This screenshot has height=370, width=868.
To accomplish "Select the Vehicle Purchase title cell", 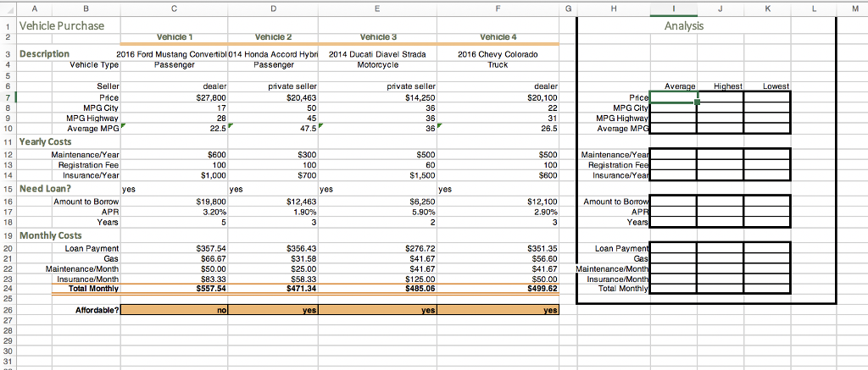I will [x=61, y=25].
